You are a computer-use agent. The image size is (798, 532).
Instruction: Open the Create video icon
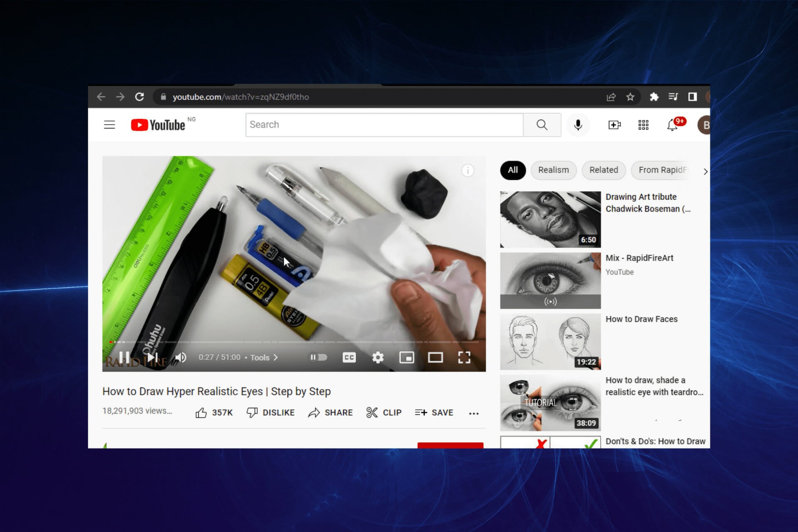click(x=614, y=125)
